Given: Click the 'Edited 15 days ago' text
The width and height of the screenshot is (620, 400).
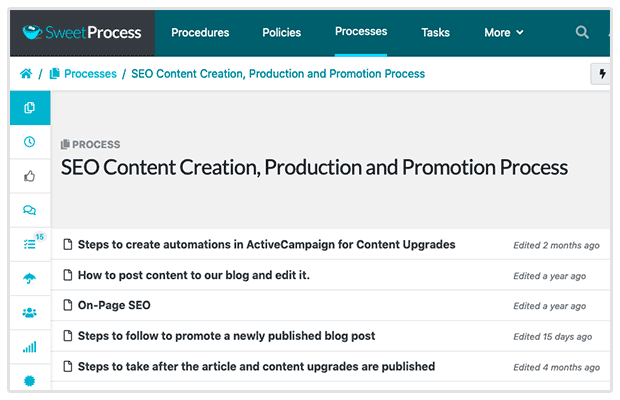Looking at the screenshot, I should click(x=552, y=337).
